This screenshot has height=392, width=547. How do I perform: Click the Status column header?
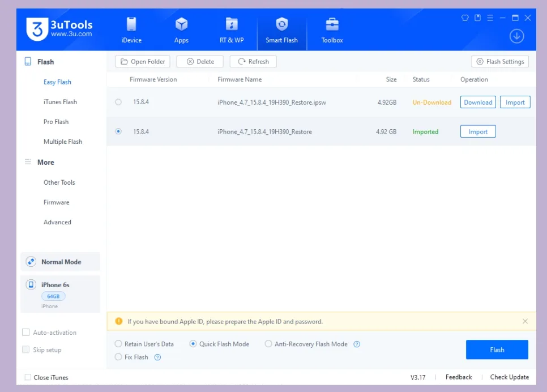pyautogui.click(x=421, y=79)
